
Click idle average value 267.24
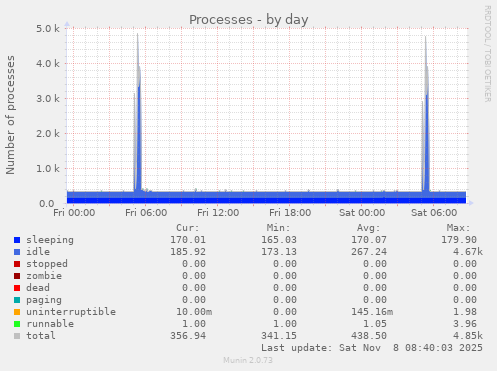(x=369, y=252)
